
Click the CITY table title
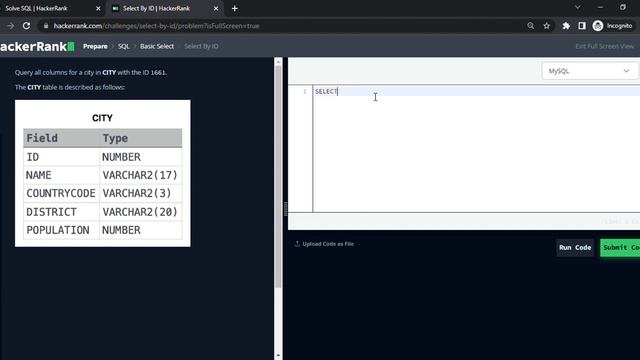pyautogui.click(x=102, y=118)
